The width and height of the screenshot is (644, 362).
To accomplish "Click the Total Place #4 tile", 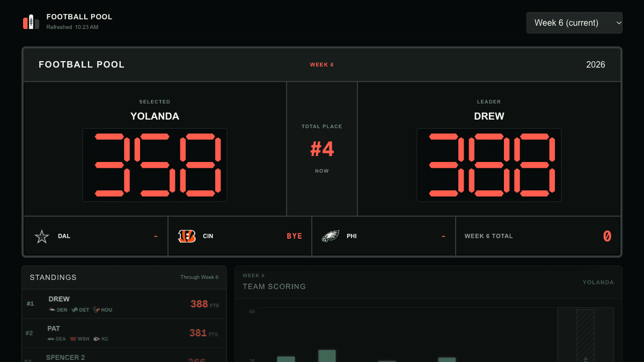I will coord(322,149).
